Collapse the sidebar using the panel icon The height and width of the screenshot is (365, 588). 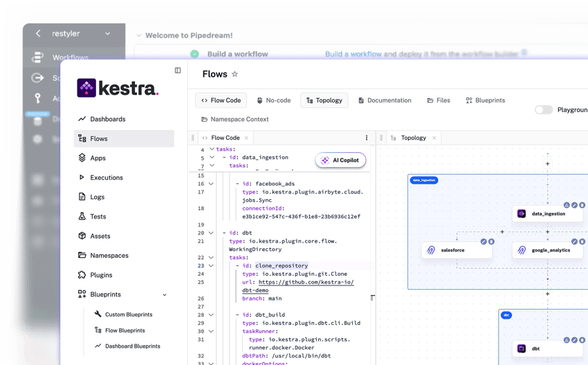coord(178,71)
